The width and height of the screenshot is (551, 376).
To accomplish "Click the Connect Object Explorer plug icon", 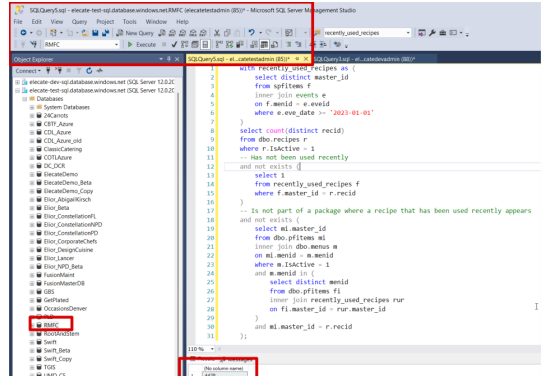I will (x=48, y=71).
